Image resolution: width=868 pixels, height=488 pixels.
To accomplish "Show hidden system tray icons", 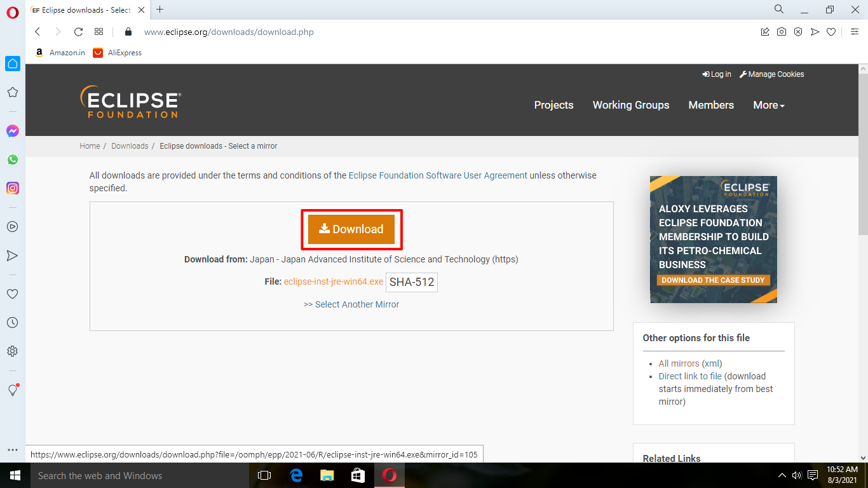I will pyautogui.click(x=782, y=475).
